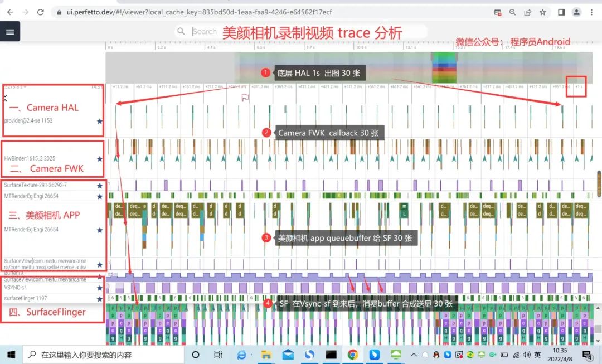Viewport: 602px width, 364px height.
Task: Switch input language via the 英 indicator
Action: click(537, 355)
